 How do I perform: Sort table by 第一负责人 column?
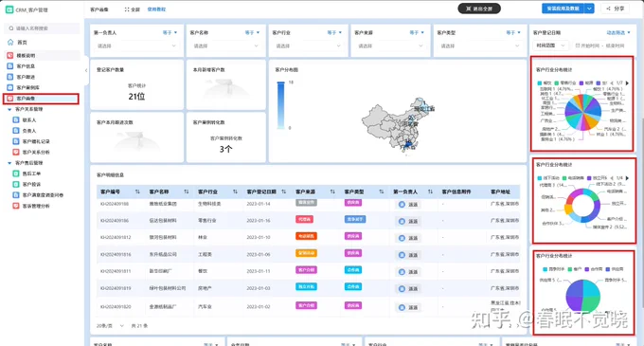[x=430, y=191]
